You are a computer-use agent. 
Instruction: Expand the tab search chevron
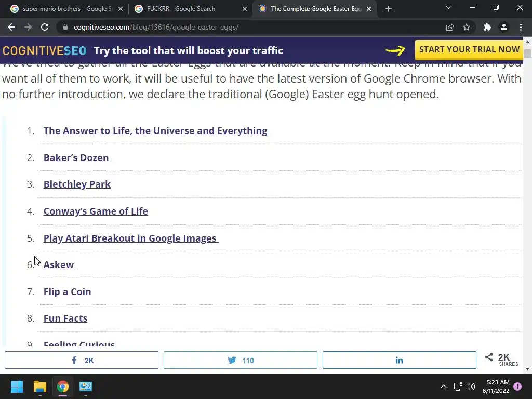click(x=448, y=7)
